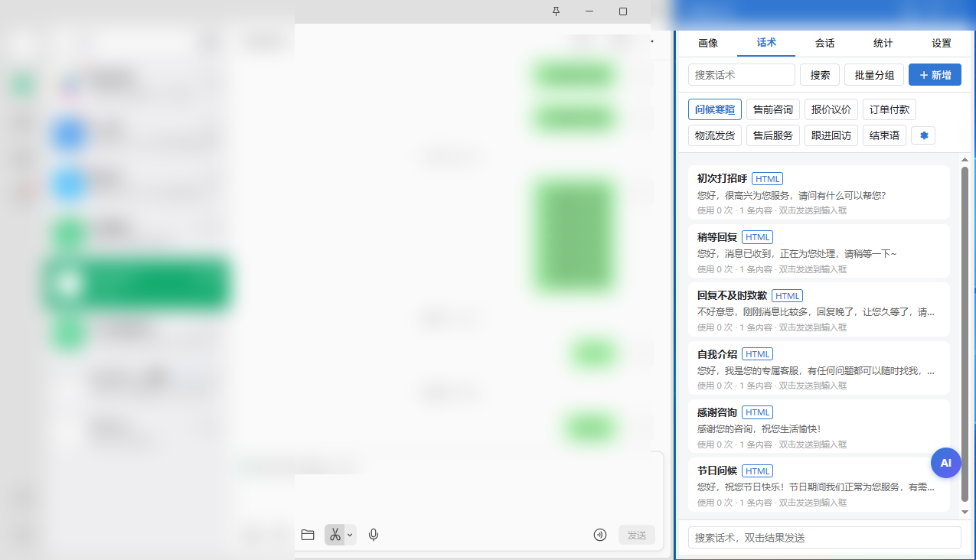The image size is (976, 560).
Task: Click the script list scroll up arrow
Action: pyautogui.click(x=965, y=160)
